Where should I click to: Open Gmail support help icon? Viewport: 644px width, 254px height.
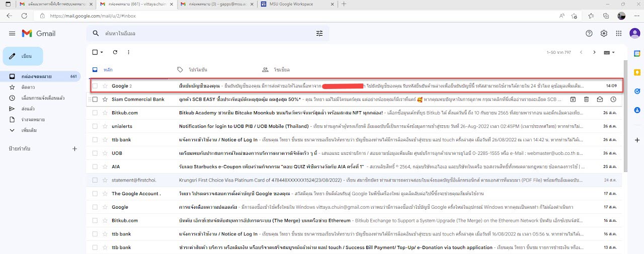[x=589, y=33]
